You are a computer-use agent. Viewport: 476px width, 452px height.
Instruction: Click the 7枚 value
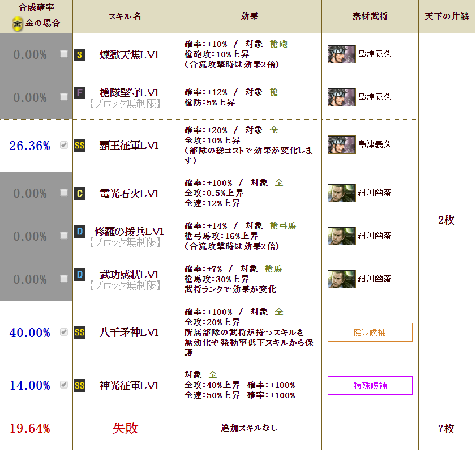447,429
